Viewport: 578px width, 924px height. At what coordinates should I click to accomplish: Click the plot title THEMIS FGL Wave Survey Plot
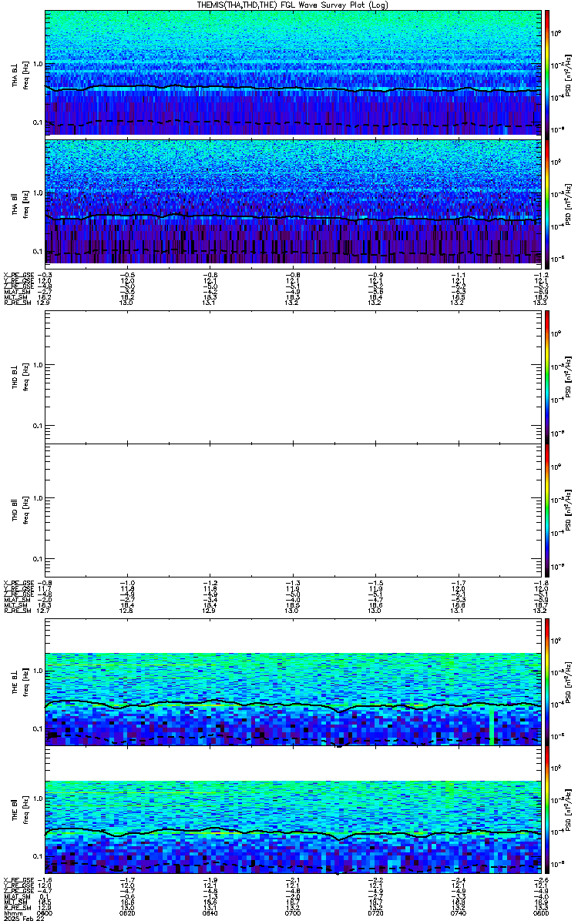(x=294, y=5)
